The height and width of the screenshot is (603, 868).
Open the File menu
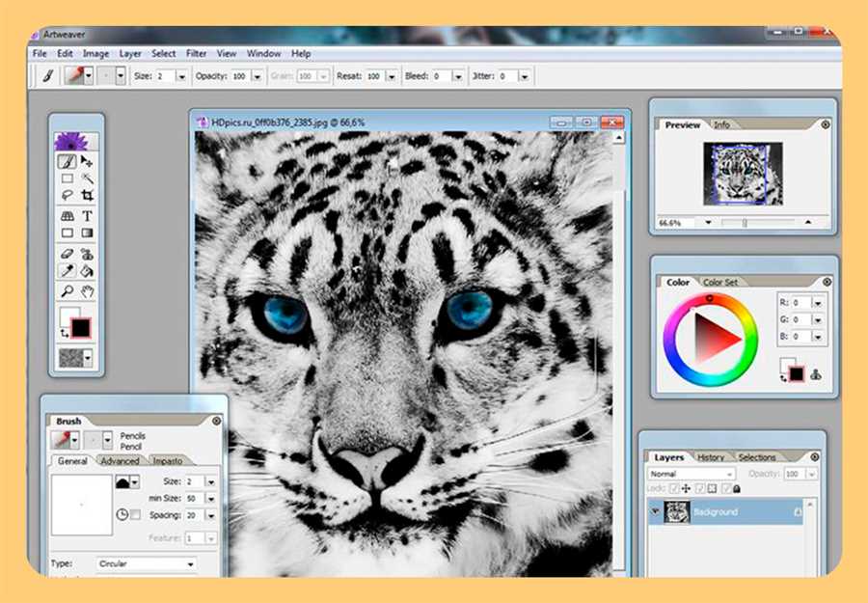pyautogui.click(x=40, y=54)
